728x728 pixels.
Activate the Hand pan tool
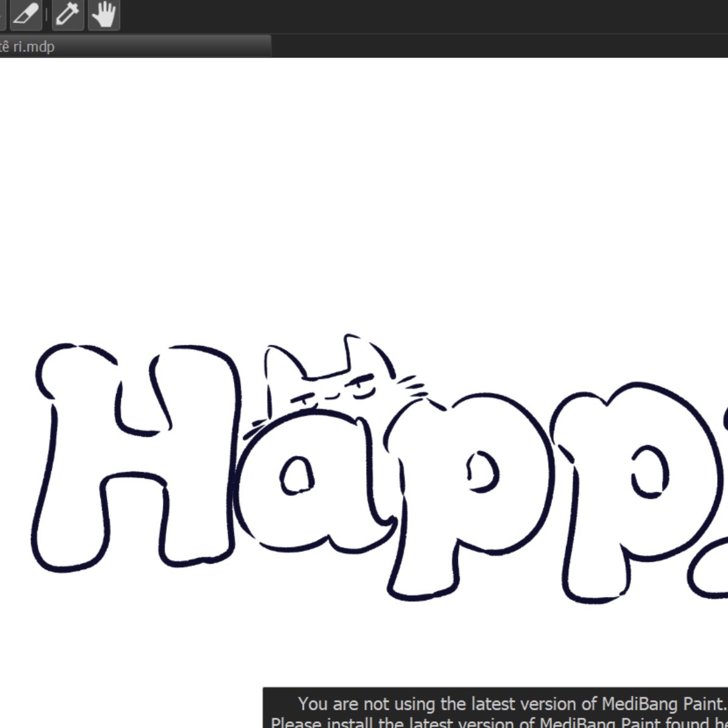point(104,15)
